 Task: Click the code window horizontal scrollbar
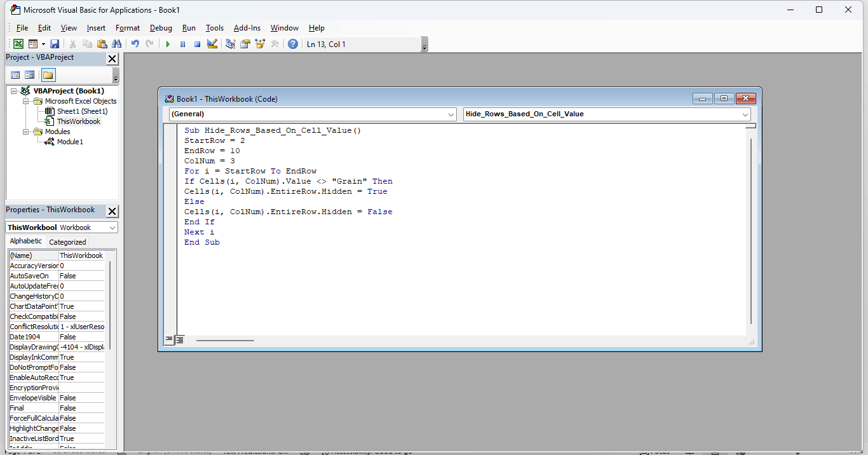pyautogui.click(x=226, y=339)
